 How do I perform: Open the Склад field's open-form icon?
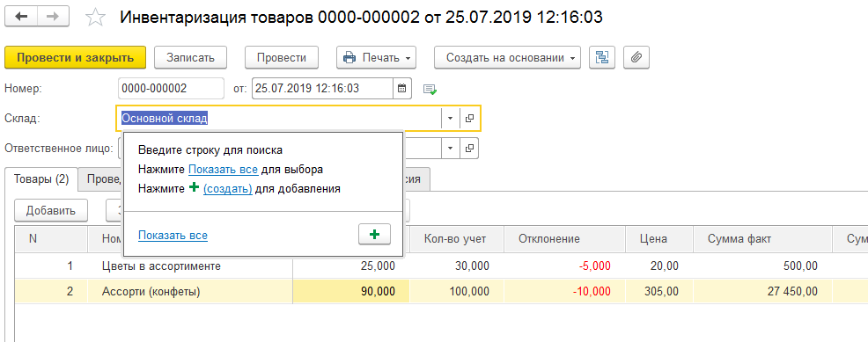pos(469,118)
